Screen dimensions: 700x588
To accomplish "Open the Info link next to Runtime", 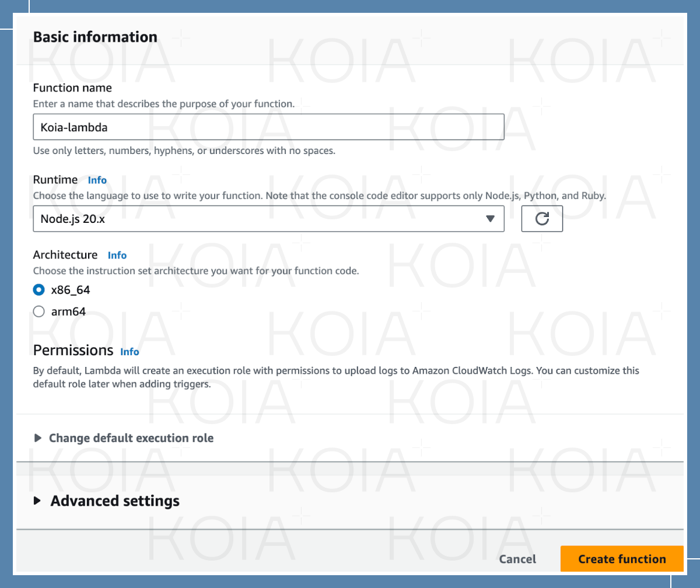I will click(x=97, y=180).
